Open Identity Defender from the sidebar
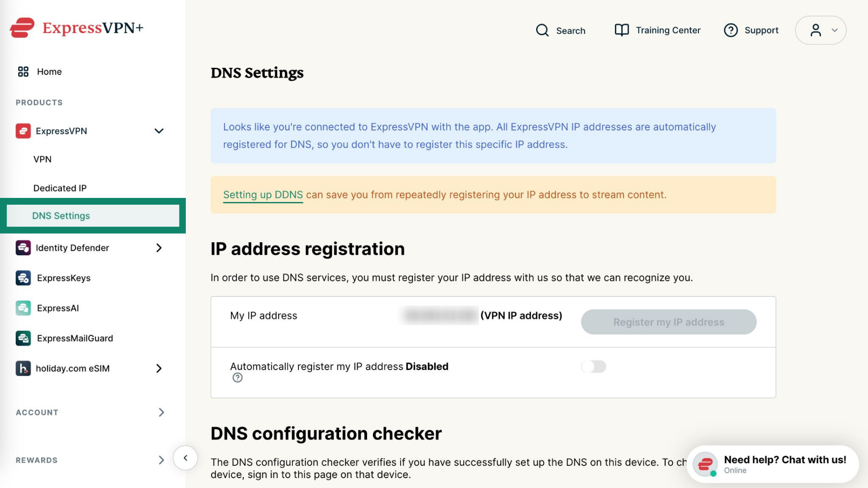This screenshot has height=488, width=868. [72, 248]
